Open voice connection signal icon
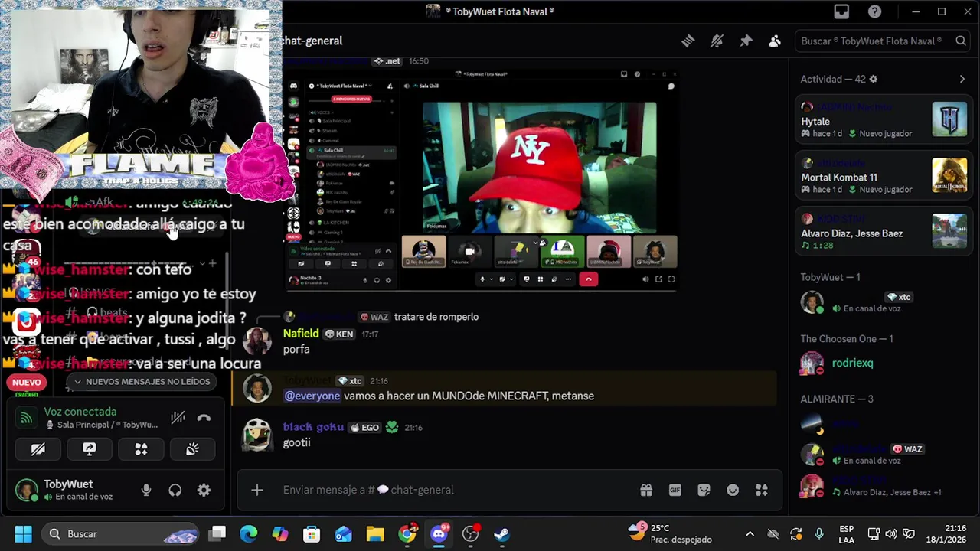The height and width of the screenshot is (551, 980). pyautogui.click(x=27, y=418)
